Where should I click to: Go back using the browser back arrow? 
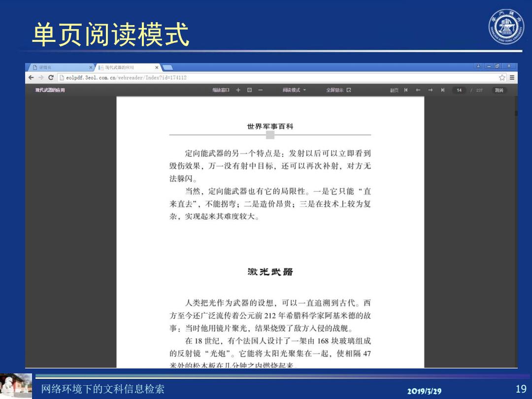pos(31,78)
